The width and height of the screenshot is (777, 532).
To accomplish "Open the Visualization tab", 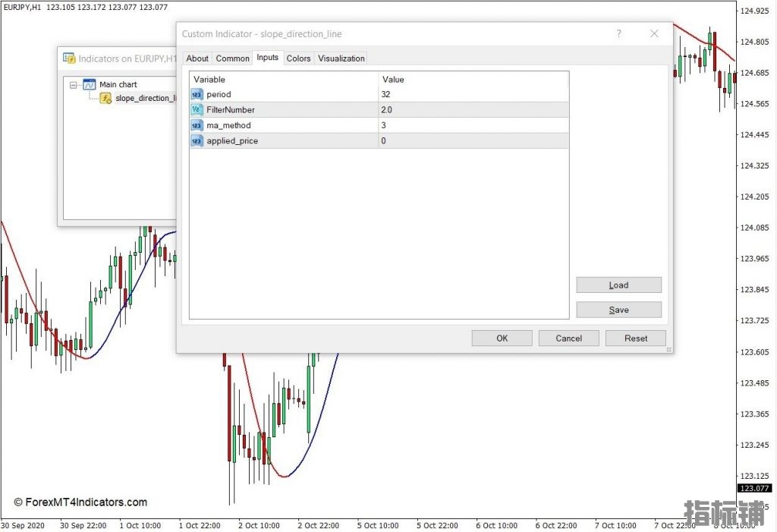I will coord(341,58).
